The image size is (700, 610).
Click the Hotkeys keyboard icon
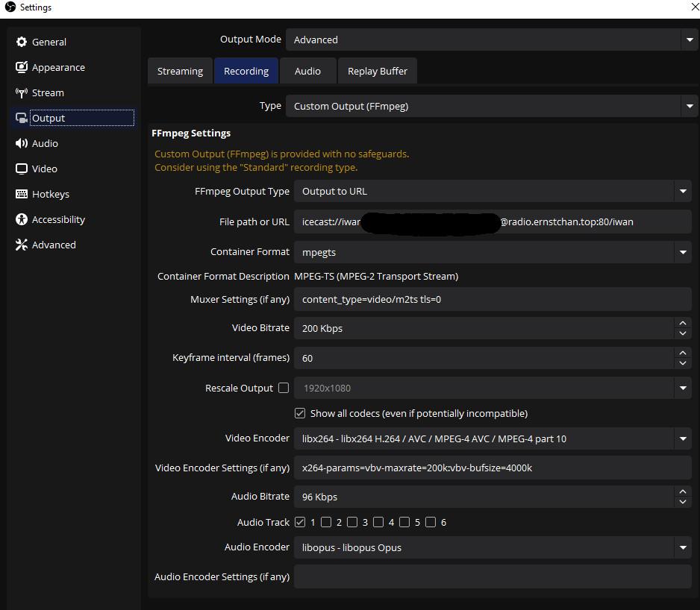tap(22, 194)
